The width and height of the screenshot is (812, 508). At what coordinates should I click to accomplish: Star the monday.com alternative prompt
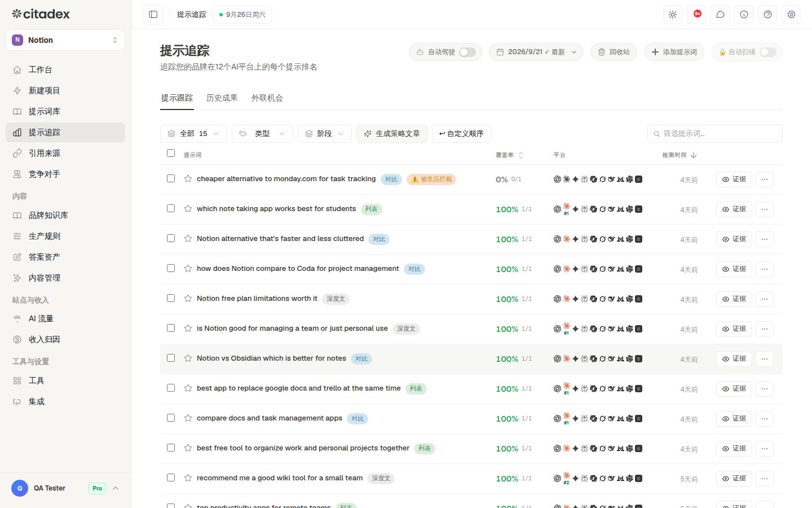(x=188, y=179)
